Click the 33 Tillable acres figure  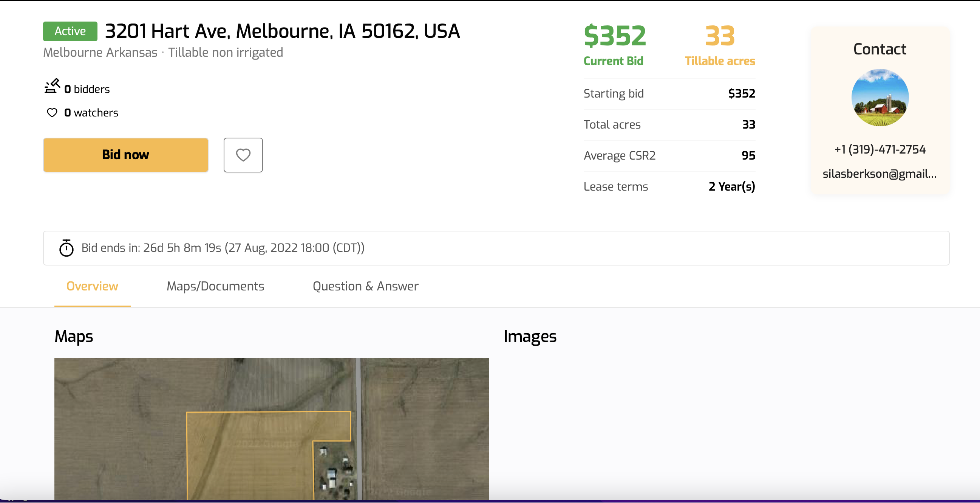(719, 36)
